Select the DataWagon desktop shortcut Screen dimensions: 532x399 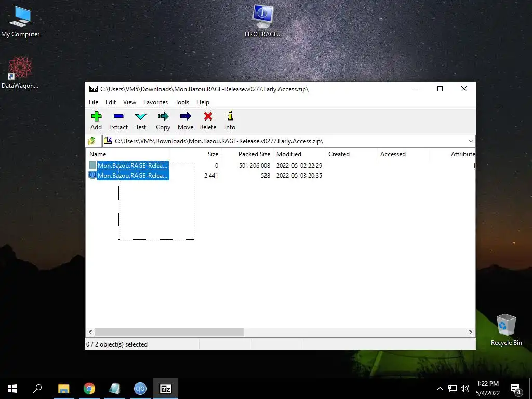tap(20, 72)
